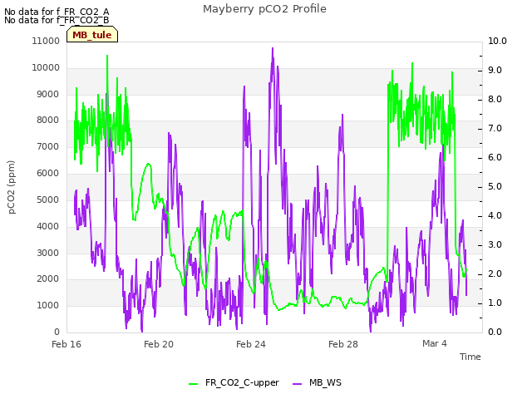This screenshot has height=399, width=532.
Task: Click the Time axis label
Action: (470, 357)
